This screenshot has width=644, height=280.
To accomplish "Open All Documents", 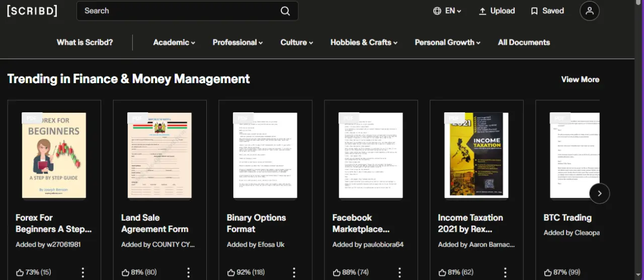I will click(524, 42).
